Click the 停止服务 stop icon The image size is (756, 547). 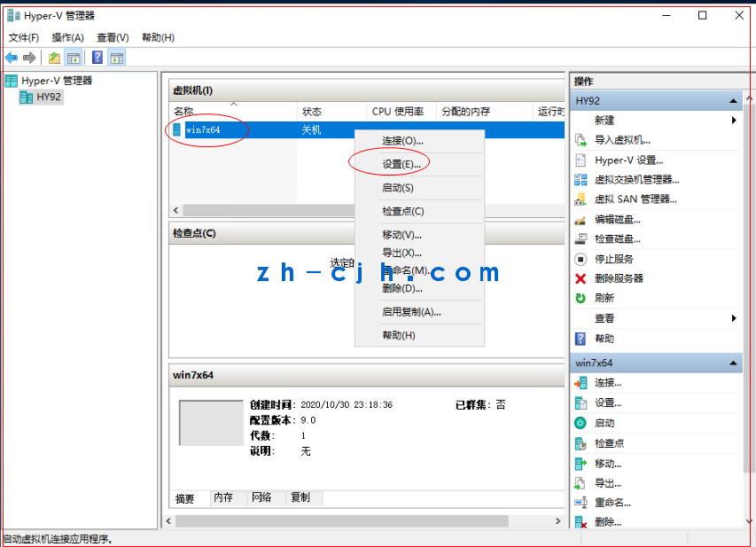[581, 259]
